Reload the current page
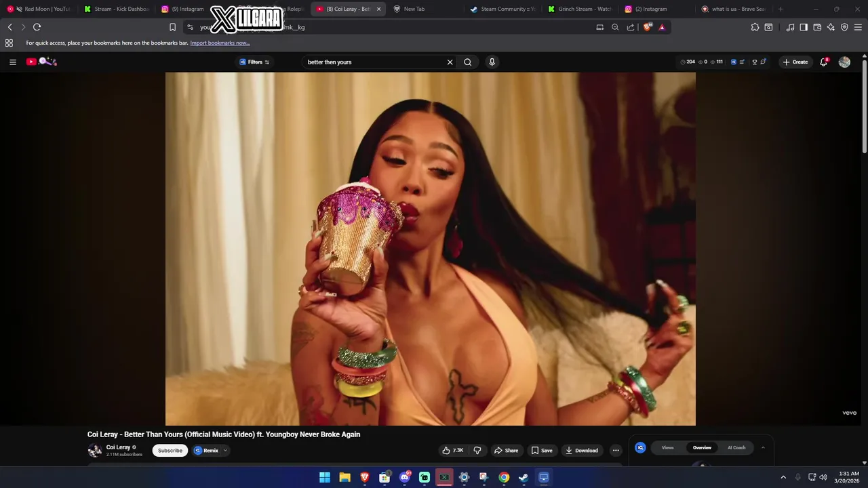Image resolution: width=868 pixels, height=488 pixels. click(37, 27)
